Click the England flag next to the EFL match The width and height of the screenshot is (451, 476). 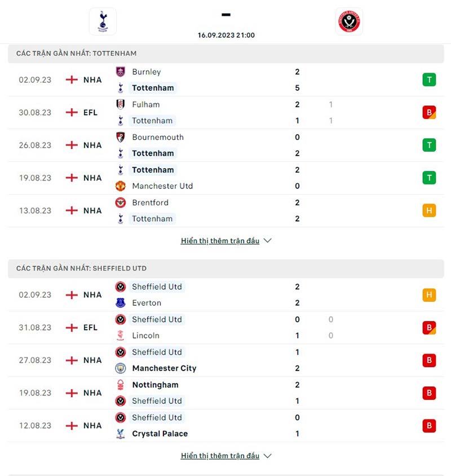click(x=71, y=112)
